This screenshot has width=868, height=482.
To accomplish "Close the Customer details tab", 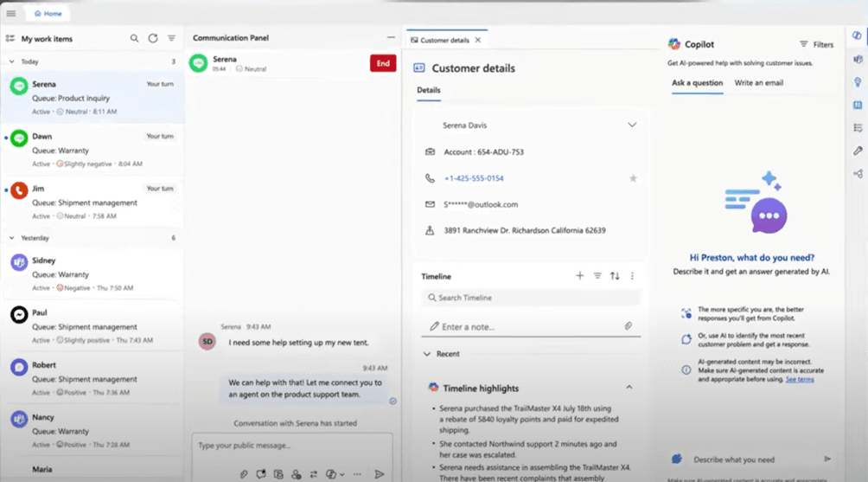I will click(478, 40).
